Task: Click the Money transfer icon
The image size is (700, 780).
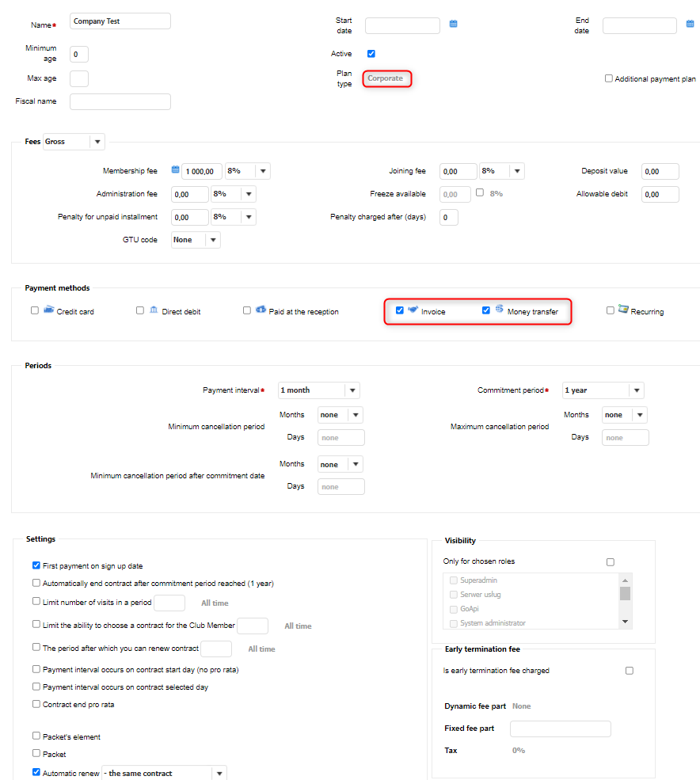Action: pyautogui.click(x=500, y=309)
